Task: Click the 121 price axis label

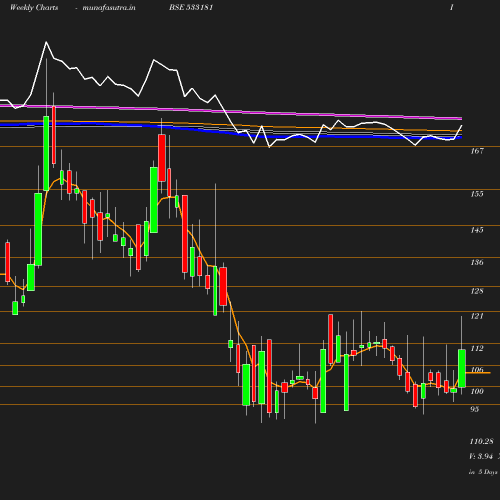Action: click(477, 316)
